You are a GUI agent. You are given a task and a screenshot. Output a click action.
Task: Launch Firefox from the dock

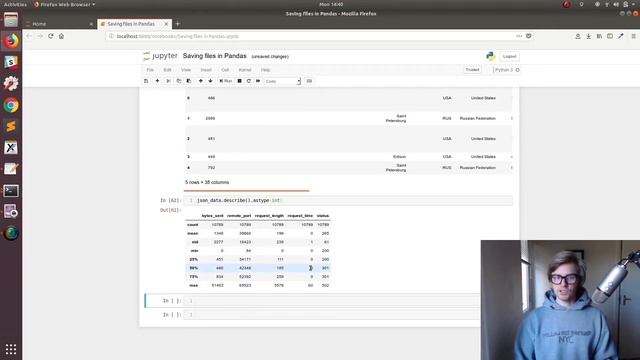click(x=11, y=41)
